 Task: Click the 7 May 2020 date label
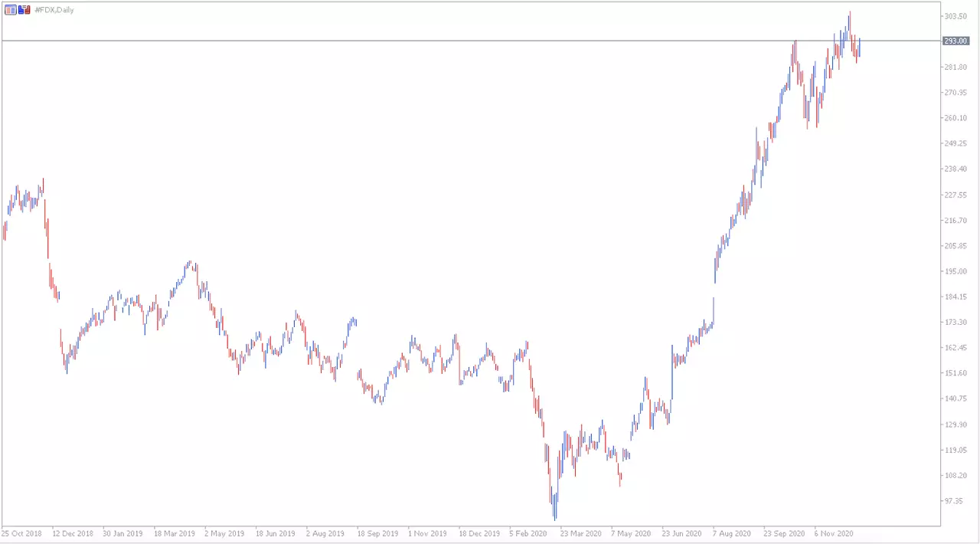(632, 533)
